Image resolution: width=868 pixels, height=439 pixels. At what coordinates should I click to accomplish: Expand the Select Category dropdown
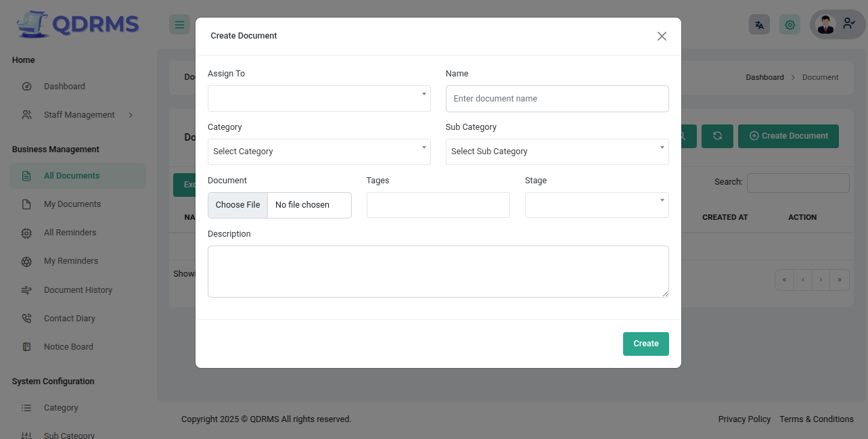pyautogui.click(x=319, y=152)
